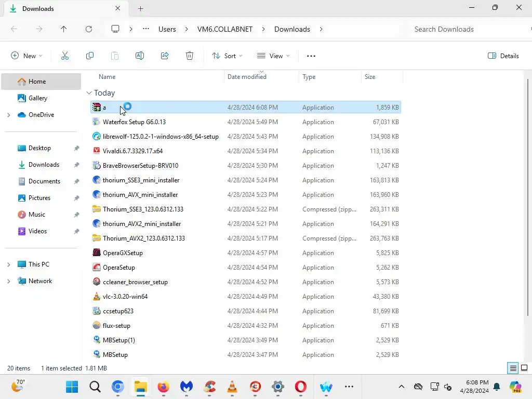
Task: Open Copilot preview icon in taskbar
Action: [x=516, y=387]
